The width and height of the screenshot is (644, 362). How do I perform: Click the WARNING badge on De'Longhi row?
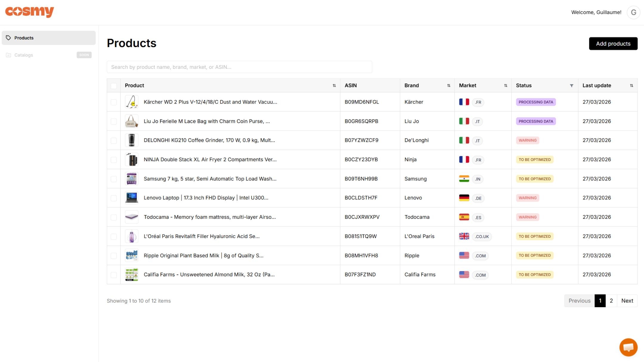(527, 140)
